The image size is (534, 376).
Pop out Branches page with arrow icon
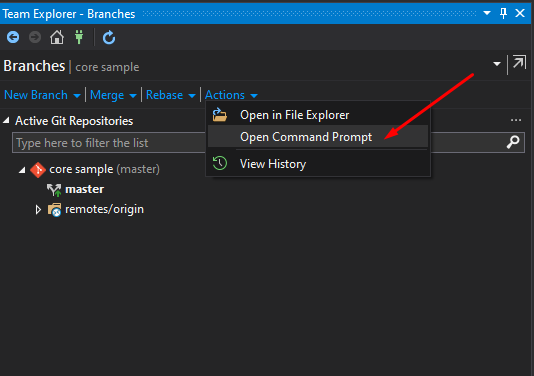click(519, 62)
